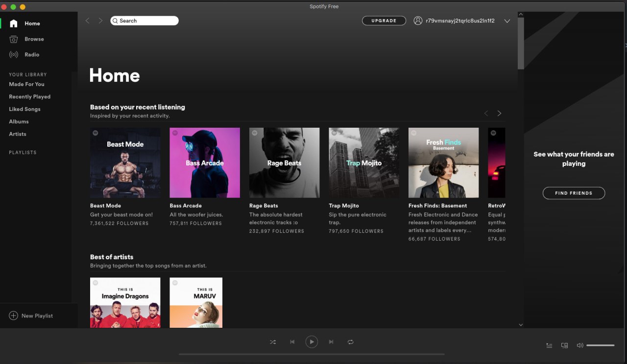The image size is (627, 364).
Task: Click the magnifying glass search icon
Action: pyautogui.click(x=115, y=21)
